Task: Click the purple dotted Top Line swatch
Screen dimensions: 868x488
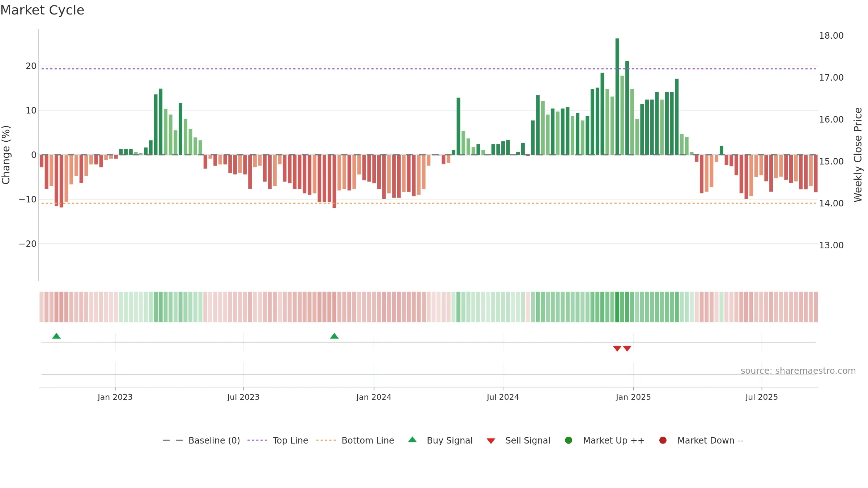Action: coord(257,440)
